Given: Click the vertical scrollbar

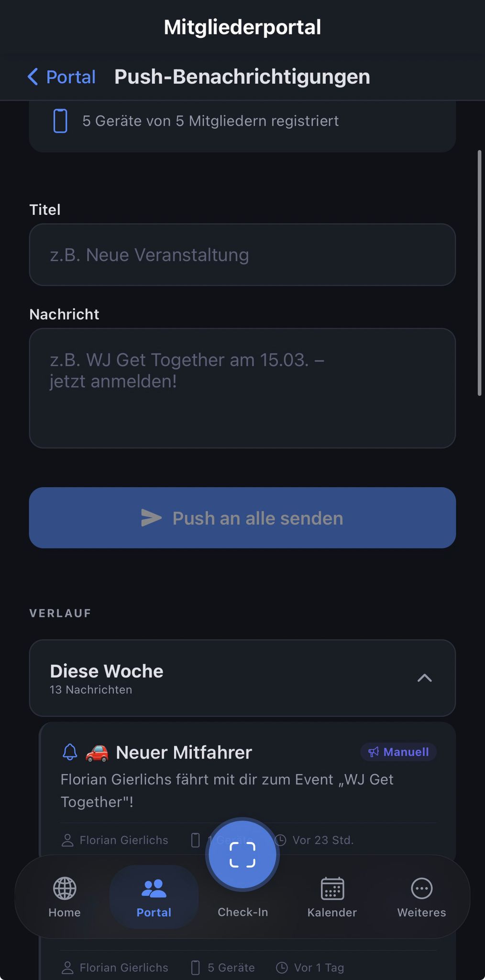Looking at the screenshot, I should 479,273.
